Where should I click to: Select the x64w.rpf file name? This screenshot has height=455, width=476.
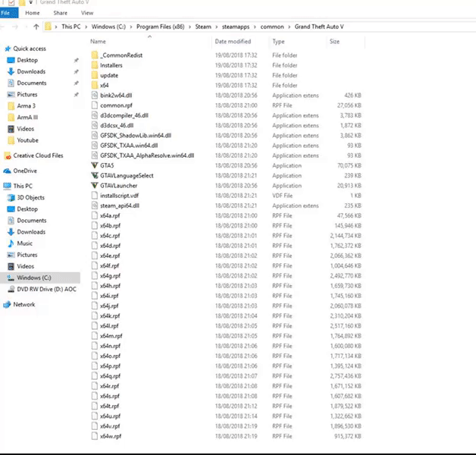pos(111,436)
